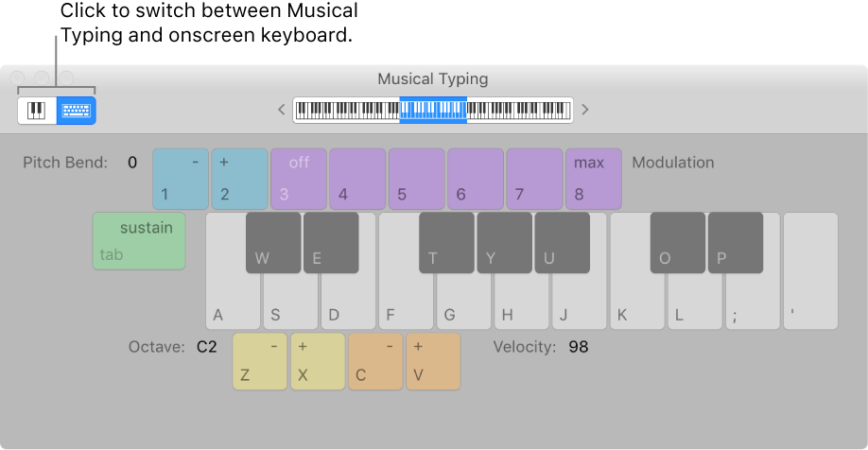Viewport: 868px width, 450px height.
Task: Play the white key labeled G
Action: [x=464, y=302]
